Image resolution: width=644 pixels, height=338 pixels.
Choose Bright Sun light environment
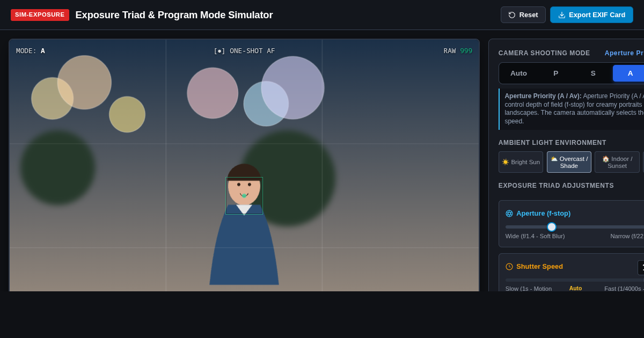tap(521, 162)
